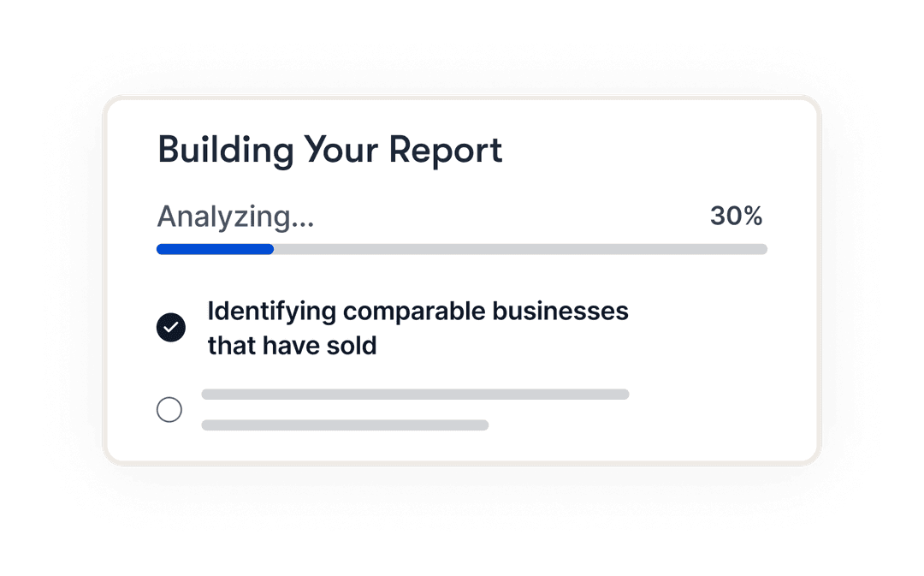The width and height of the screenshot is (924, 576).
Task: Click the 30% progress percentage label
Action: 736,216
